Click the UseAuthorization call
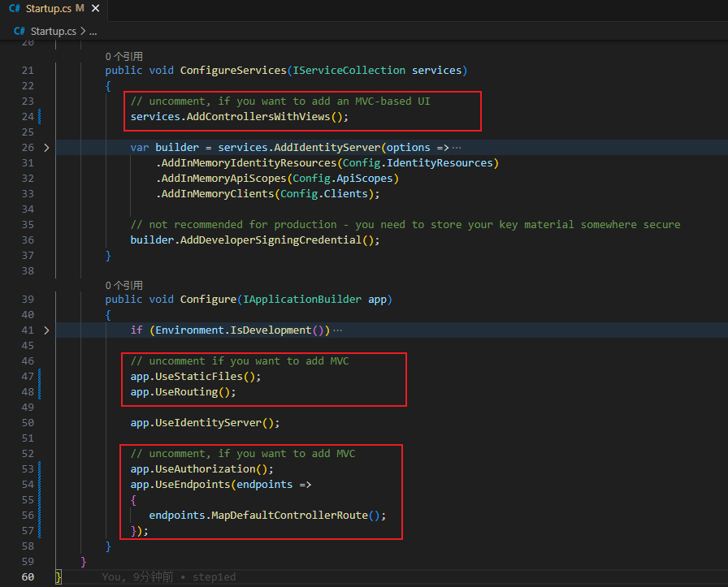Viewport: 728px width, 587px height. coord(206,469)
